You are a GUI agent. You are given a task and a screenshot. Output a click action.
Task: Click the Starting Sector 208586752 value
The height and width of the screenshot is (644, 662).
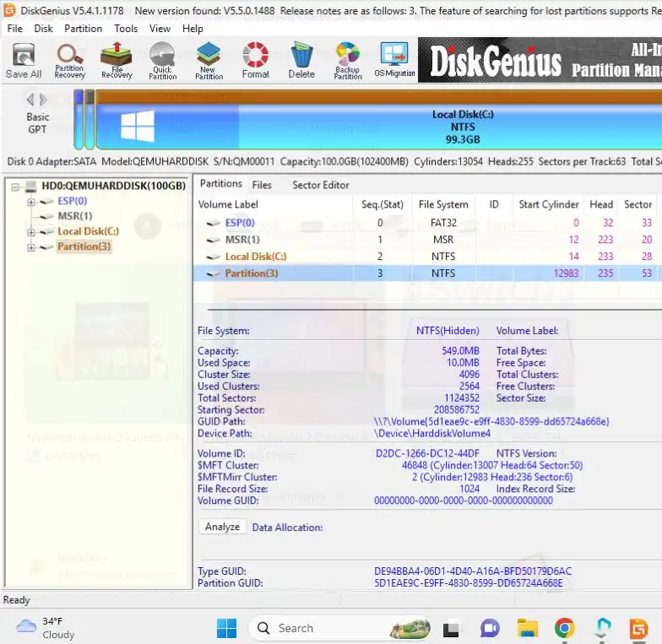457,409
